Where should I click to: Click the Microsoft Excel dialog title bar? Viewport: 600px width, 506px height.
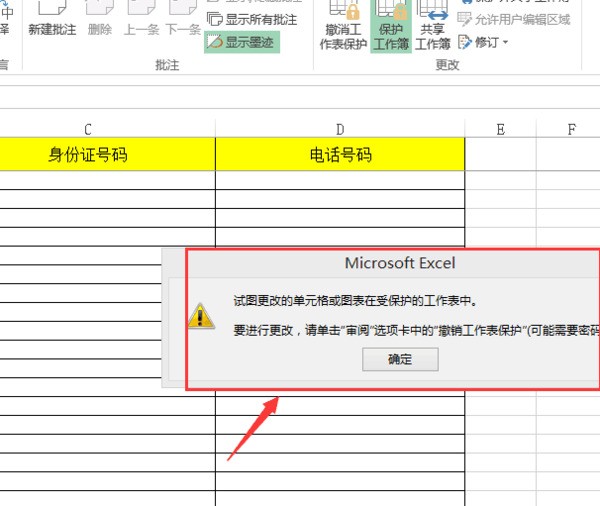pyautogui.click(x=399, y=264)
